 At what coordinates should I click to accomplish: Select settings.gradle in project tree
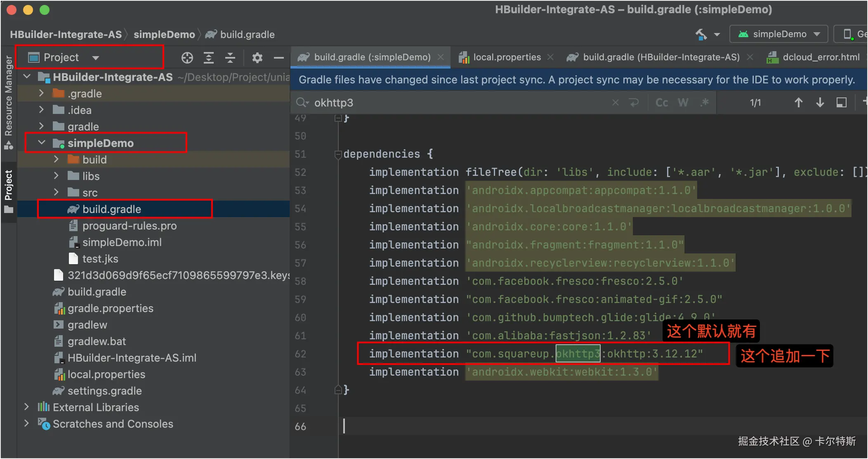pyautogui.click(x=104, y=390)
